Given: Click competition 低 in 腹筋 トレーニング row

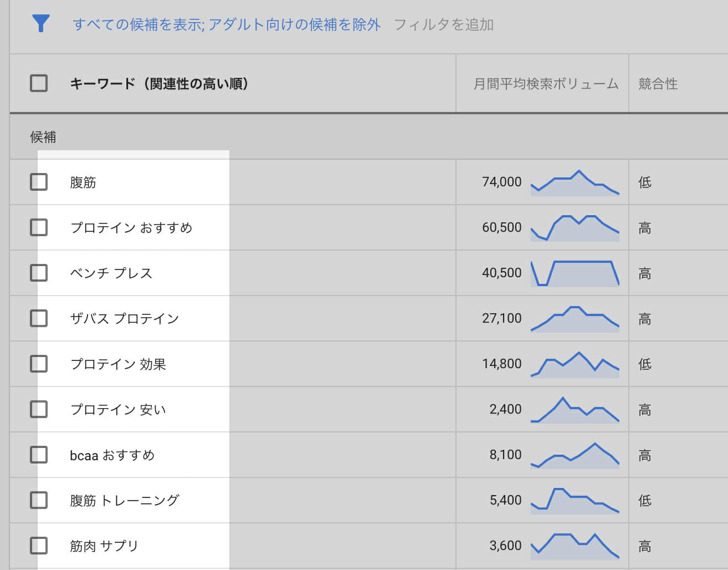Looking at the screenshot, I should click(645, 501).
